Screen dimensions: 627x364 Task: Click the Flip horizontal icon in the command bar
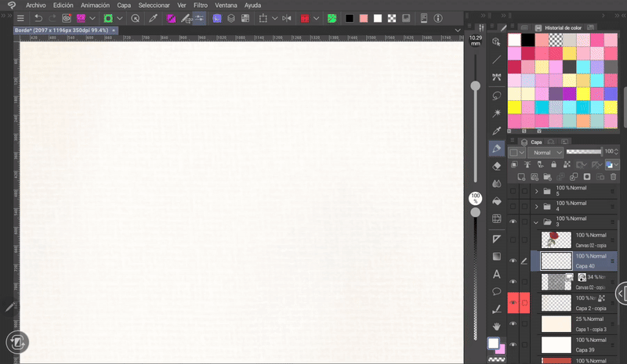tap(287, 18)
